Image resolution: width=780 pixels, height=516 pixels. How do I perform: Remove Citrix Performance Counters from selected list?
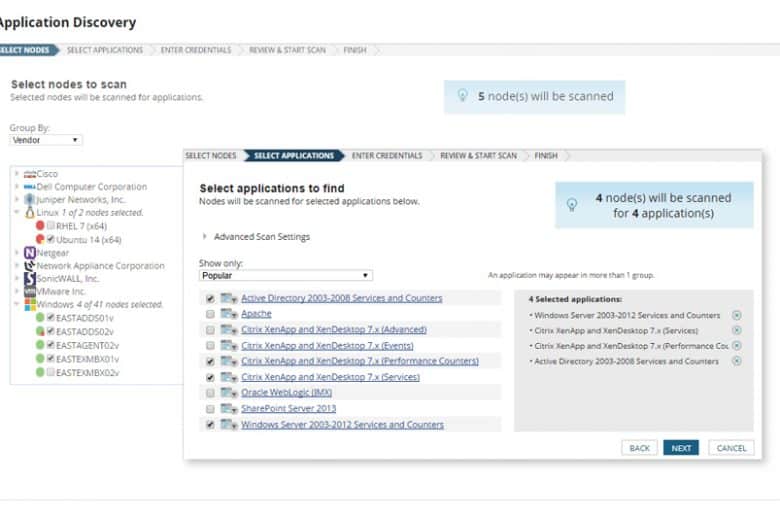(x=737, y=345)
